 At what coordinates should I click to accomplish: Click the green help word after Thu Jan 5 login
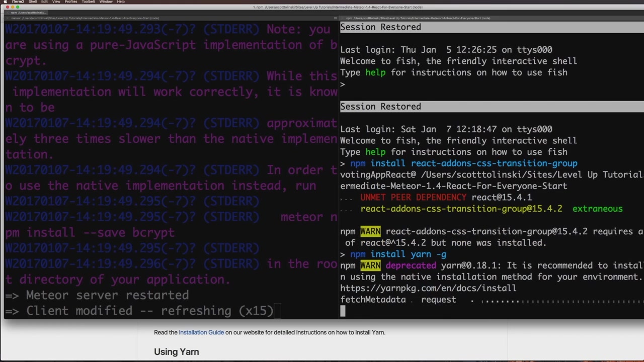coord(375,72)
